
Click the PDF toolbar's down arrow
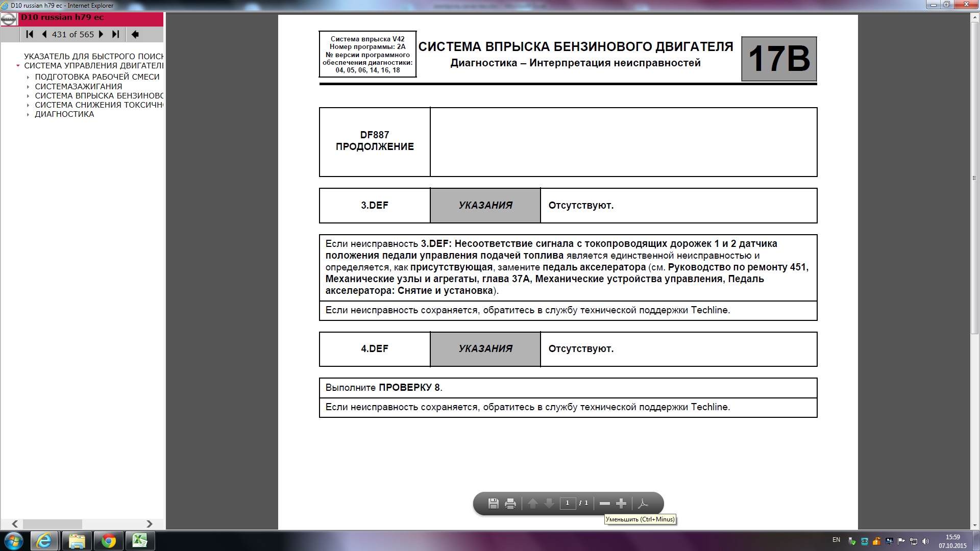pos(549,504)
